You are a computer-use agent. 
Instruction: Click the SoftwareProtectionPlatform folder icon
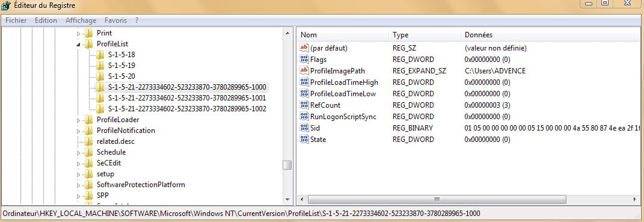coord(89,185)
